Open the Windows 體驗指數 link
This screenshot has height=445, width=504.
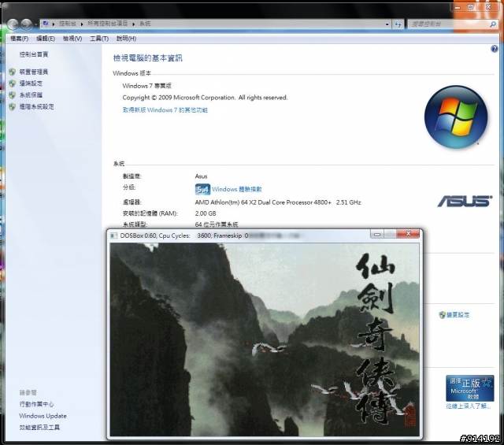pos(237,189)
